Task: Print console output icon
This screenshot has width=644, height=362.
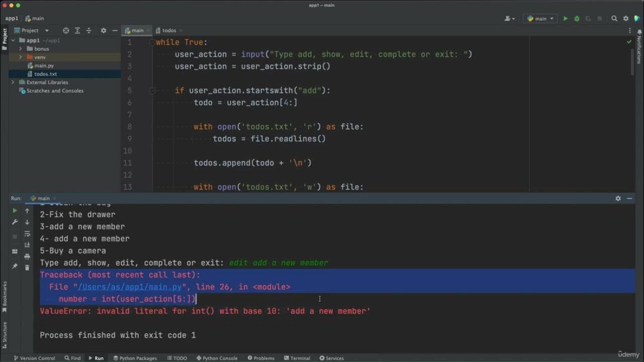Action: 27,256
